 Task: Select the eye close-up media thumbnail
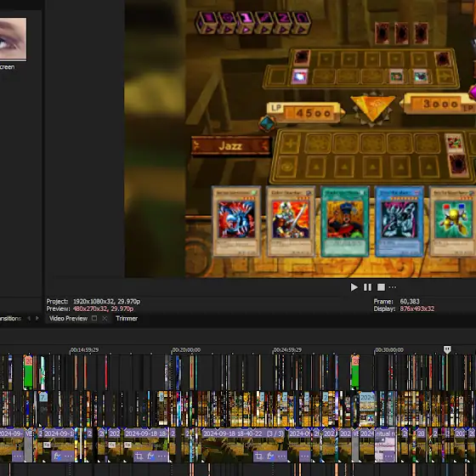(13, 39)
